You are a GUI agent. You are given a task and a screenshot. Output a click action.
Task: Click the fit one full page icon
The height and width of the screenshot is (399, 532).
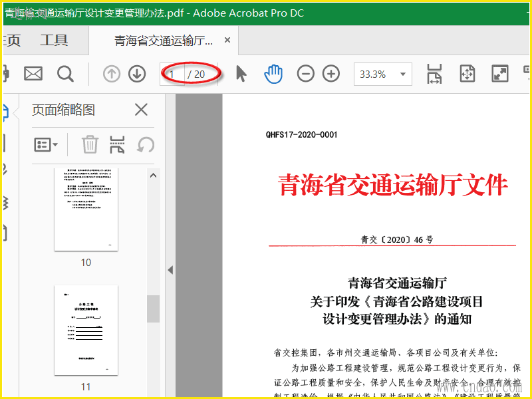pos(467,74)
